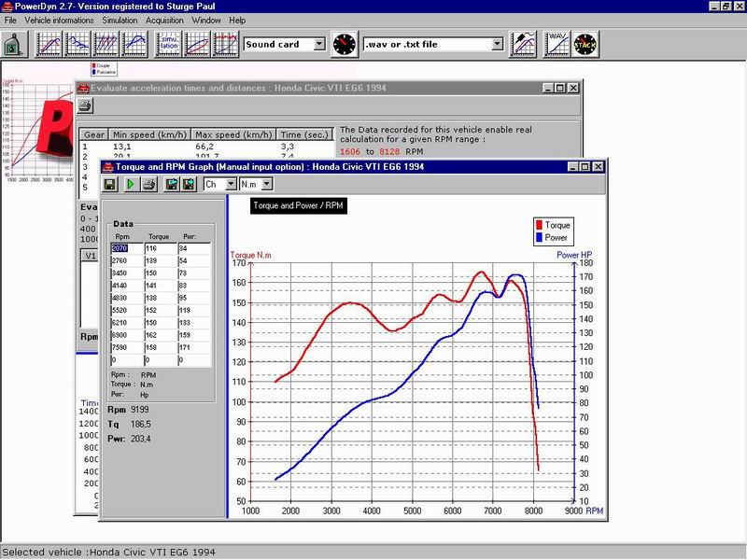
Task: Click the clock stopwatch icon in main toolbar
Action: 344,44
